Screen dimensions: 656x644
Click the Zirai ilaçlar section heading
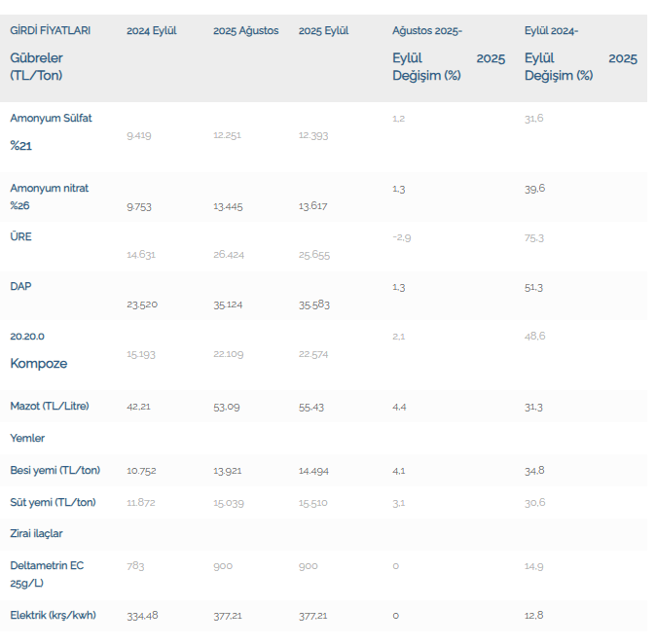pos(37,533)
